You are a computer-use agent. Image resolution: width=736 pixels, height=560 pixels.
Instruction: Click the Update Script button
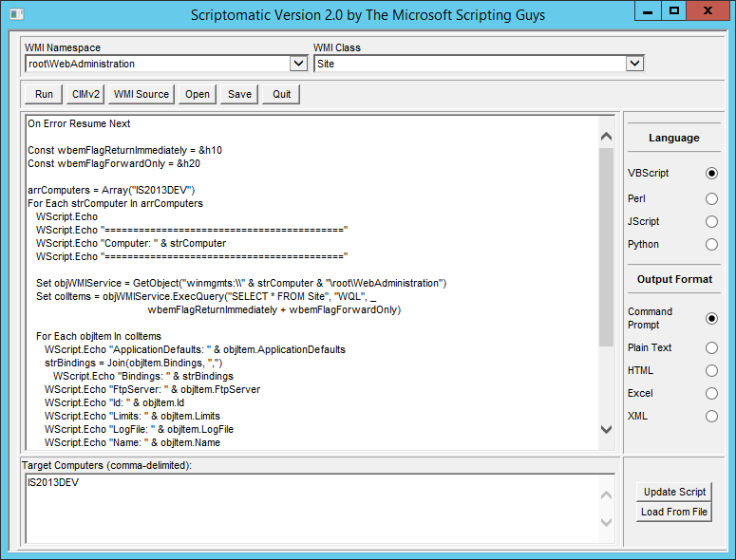pos(674,492)
